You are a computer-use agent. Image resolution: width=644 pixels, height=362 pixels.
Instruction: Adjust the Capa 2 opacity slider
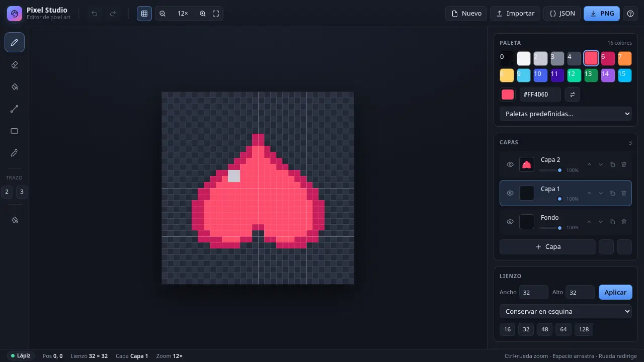click(x=550, y=170)
